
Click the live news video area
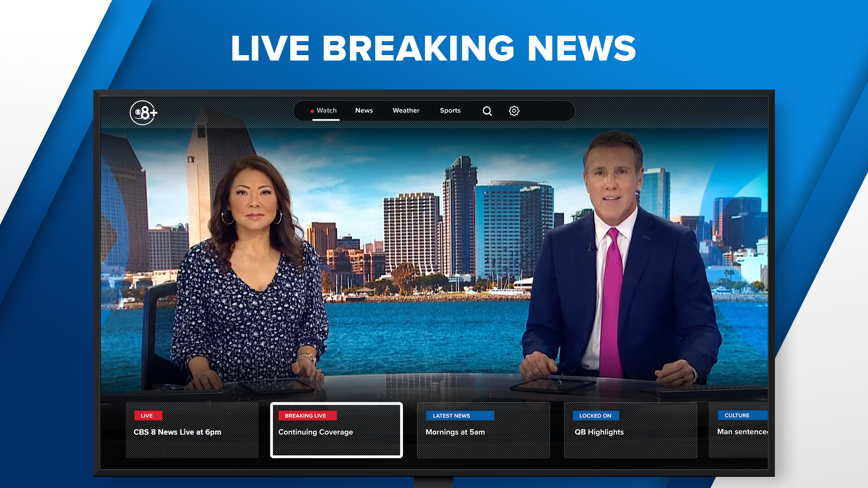click(434, 262)
